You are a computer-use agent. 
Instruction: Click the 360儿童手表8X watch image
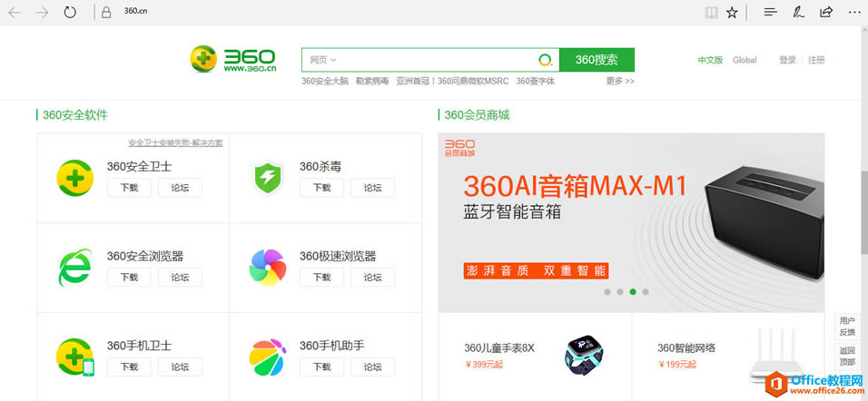coord(584,355)
